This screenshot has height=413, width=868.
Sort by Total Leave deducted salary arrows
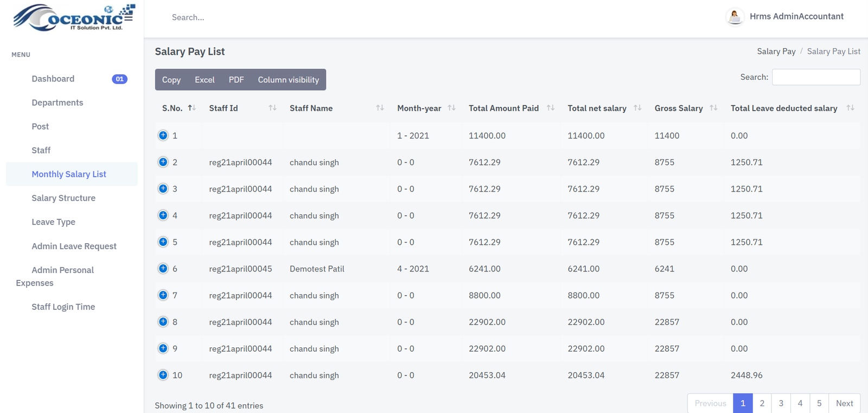pos(850,108)
